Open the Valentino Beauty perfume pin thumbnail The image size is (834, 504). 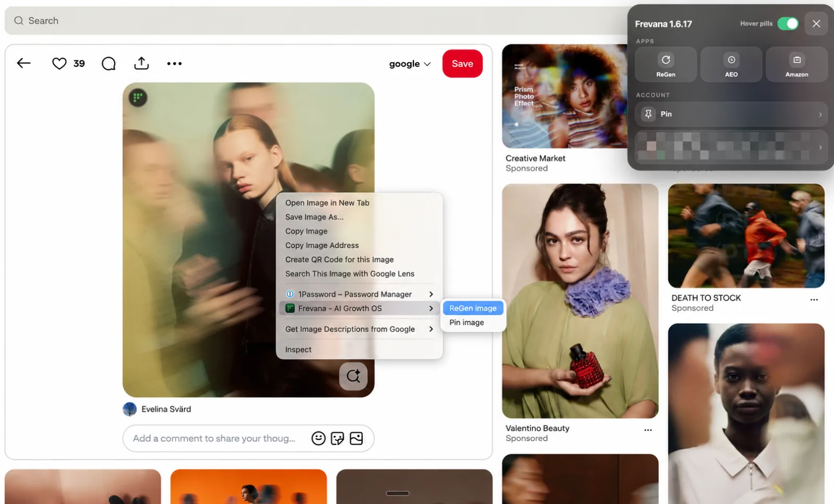580,301
